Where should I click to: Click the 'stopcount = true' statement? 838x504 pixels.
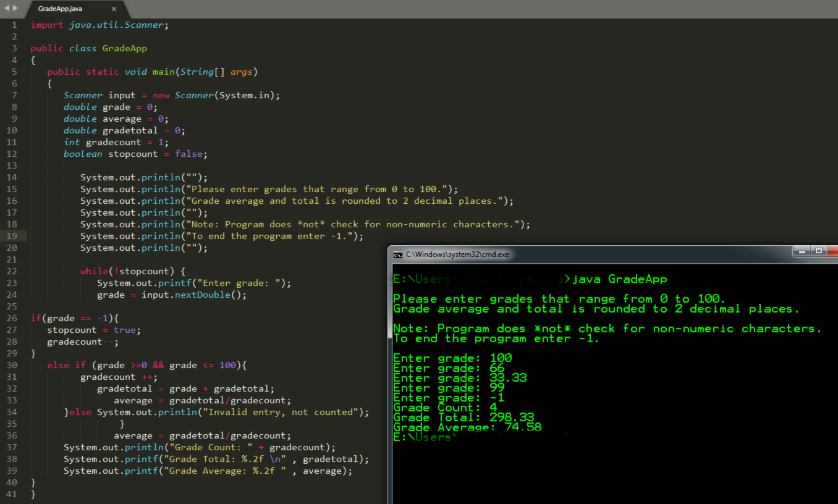(x=94, y=330)
